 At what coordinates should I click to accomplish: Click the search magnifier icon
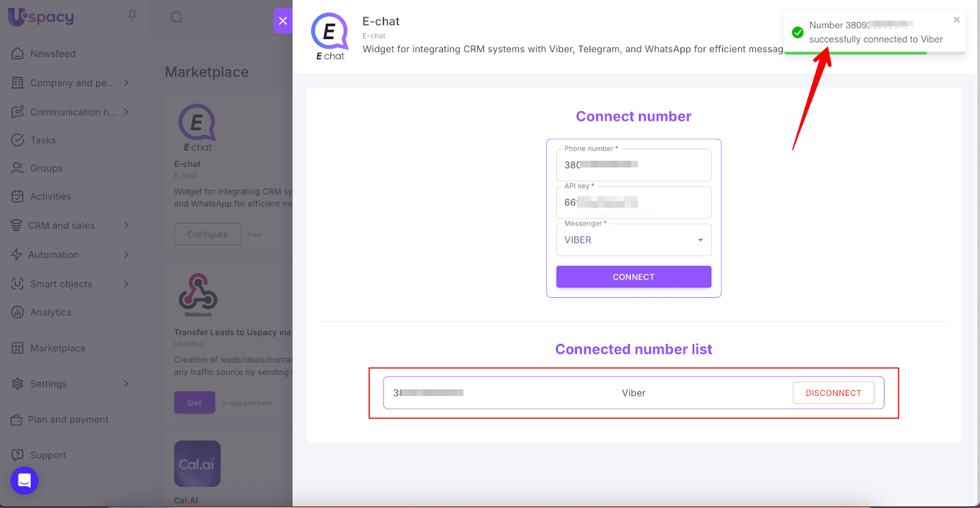pos(177,17)
